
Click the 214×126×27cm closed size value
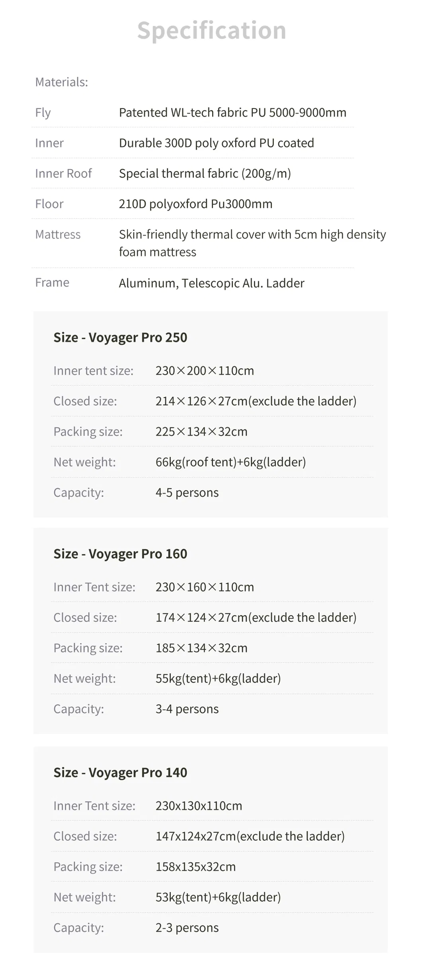coord(256,401)
